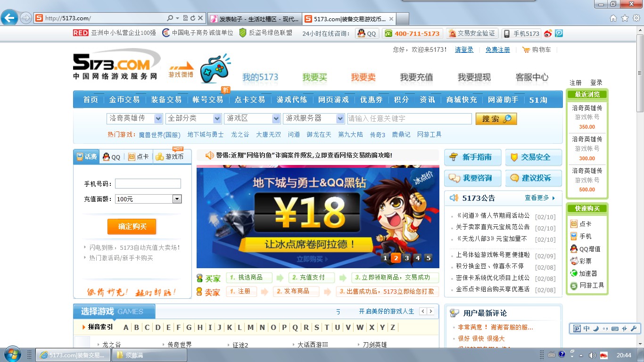Open 加速器 in quick purchase panel

click(x=584, y=273)
